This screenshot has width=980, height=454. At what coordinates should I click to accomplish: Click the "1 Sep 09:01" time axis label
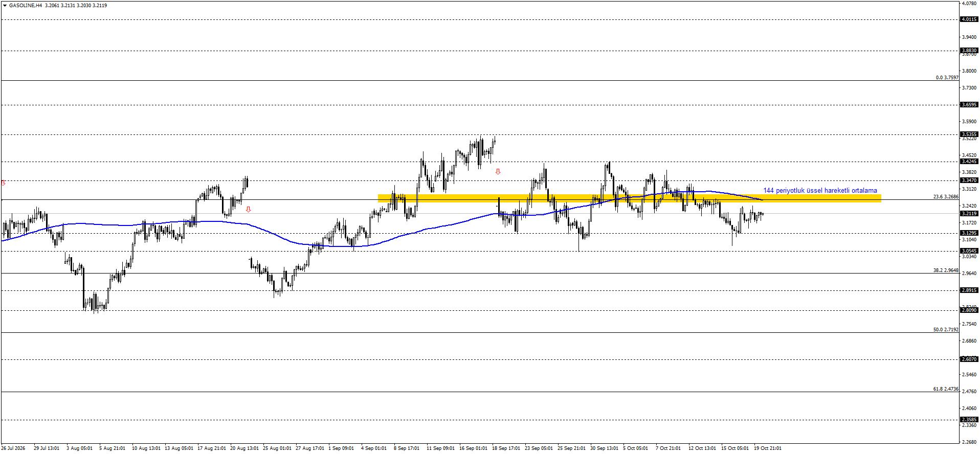point(341,448)
